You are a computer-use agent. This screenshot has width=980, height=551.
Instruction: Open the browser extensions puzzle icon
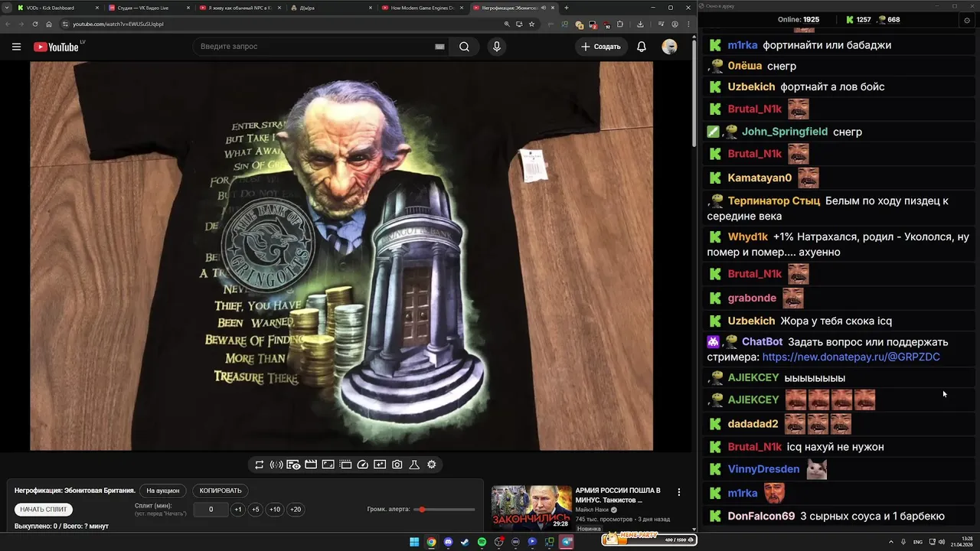pyautogui.click(x=619, y=24)
